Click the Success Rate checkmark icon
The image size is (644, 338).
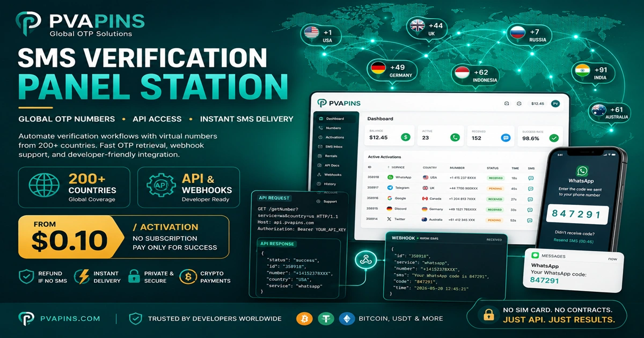click(x=554, y=138)
